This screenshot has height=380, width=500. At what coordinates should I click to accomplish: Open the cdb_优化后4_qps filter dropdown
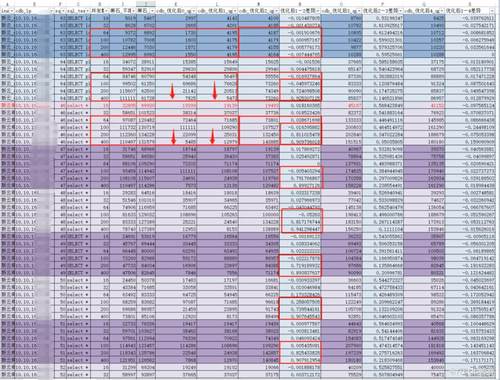442,11
